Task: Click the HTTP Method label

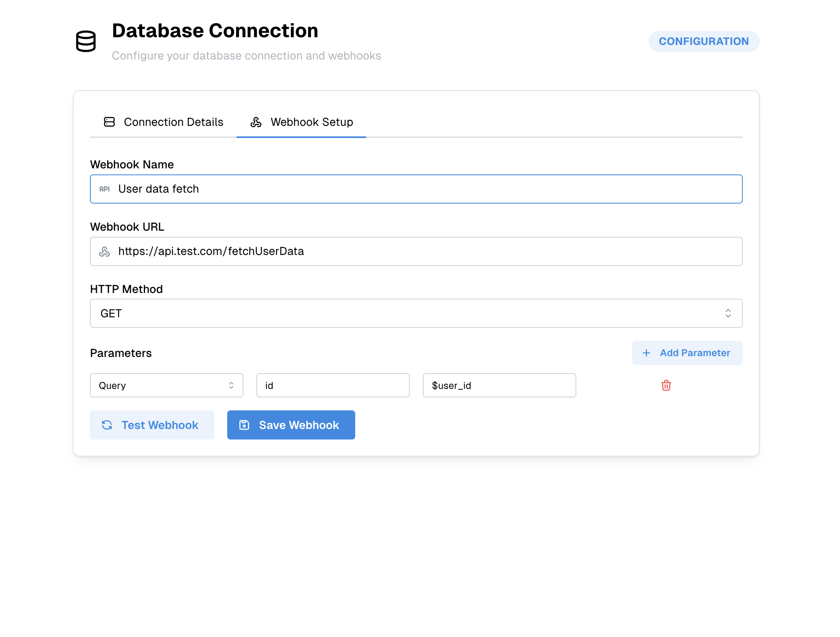Action: [x=126, y=289]
